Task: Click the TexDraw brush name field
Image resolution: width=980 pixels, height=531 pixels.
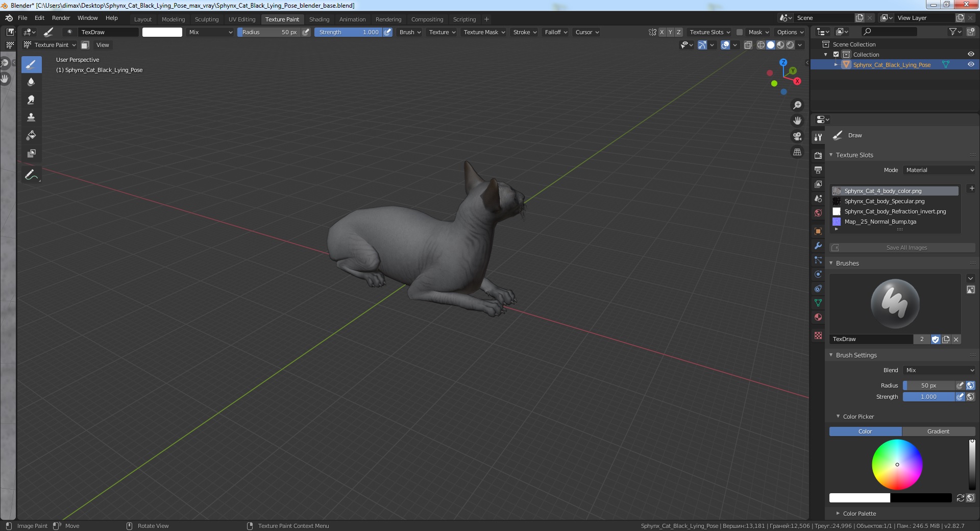Action: coord(872,339)
